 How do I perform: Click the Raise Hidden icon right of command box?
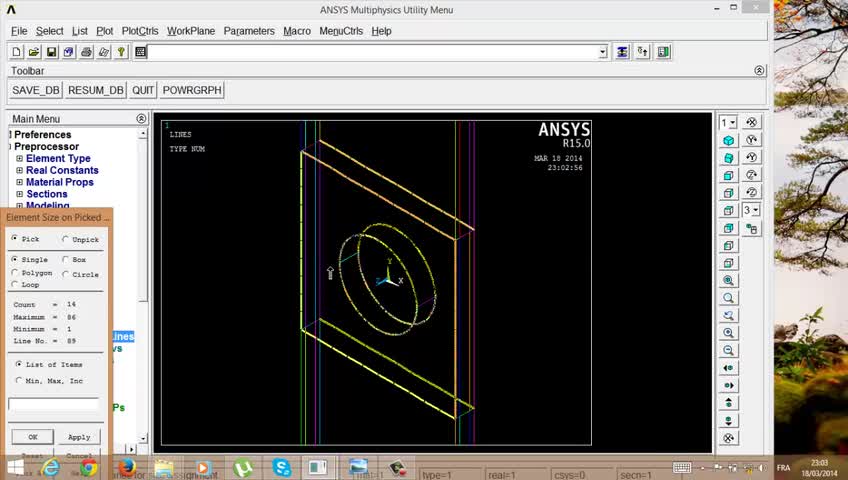tap(622, 52)
